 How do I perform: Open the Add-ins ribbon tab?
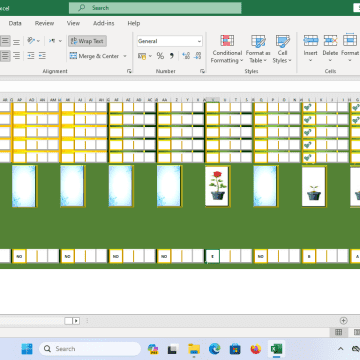[104, 23]
